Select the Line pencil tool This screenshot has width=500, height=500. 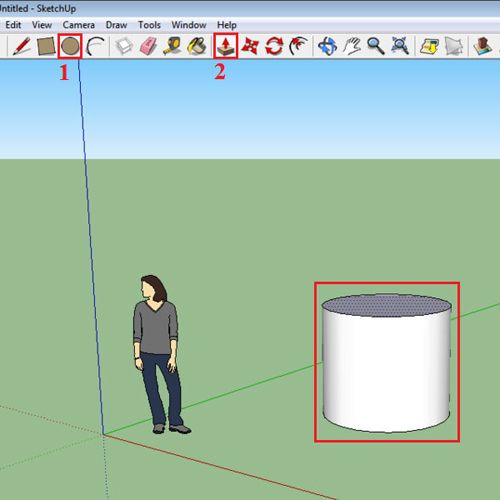pyautogui.click(x=22, y=46)
